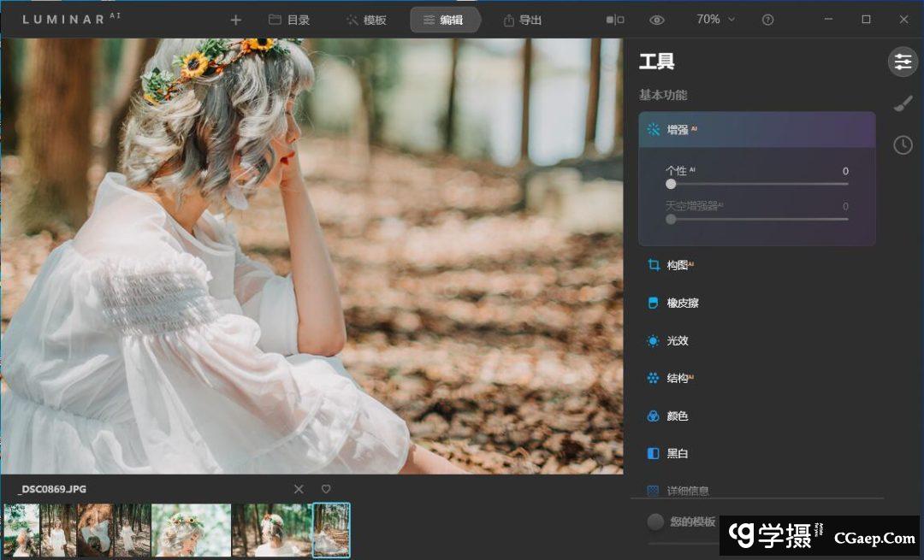Switch to the 目录 catalog tab
924x560 pixels.
(289, 20)
